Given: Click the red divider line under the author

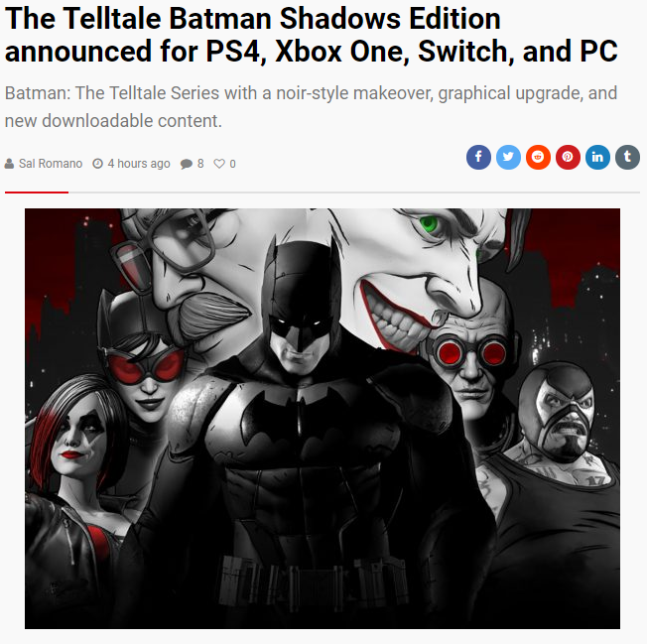Looking at the screenshot, I should (x=37, y=193).
